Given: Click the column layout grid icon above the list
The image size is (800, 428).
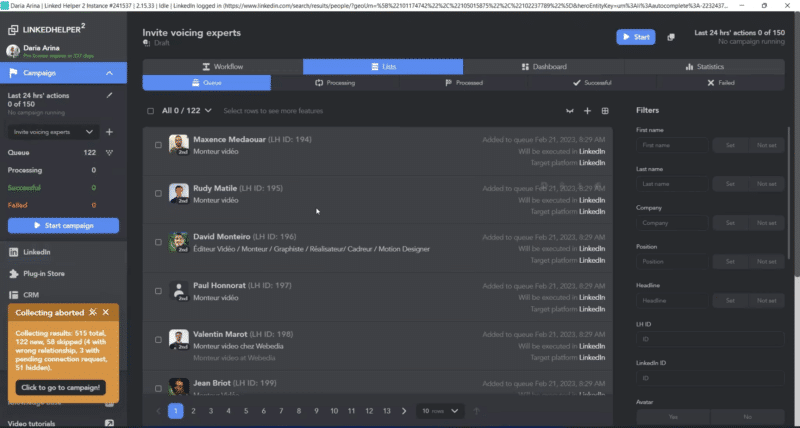Looking at the screenshot, I should click(x=605, y=111).
